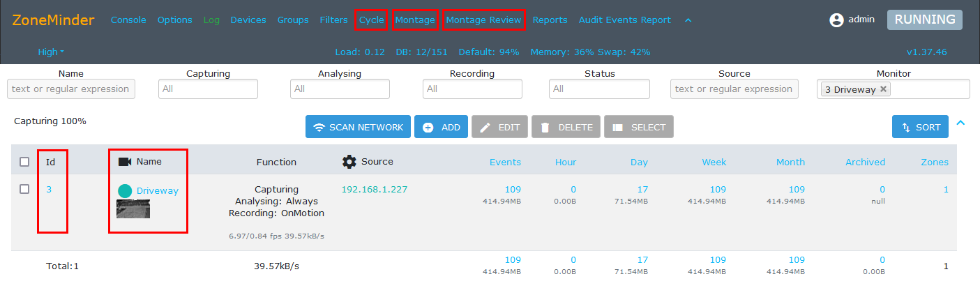Image resolution: width=980 pixels, height=295 pixels.
Task: Open Driveway's Archived 0 events link
Action: (x=882, y=190)
